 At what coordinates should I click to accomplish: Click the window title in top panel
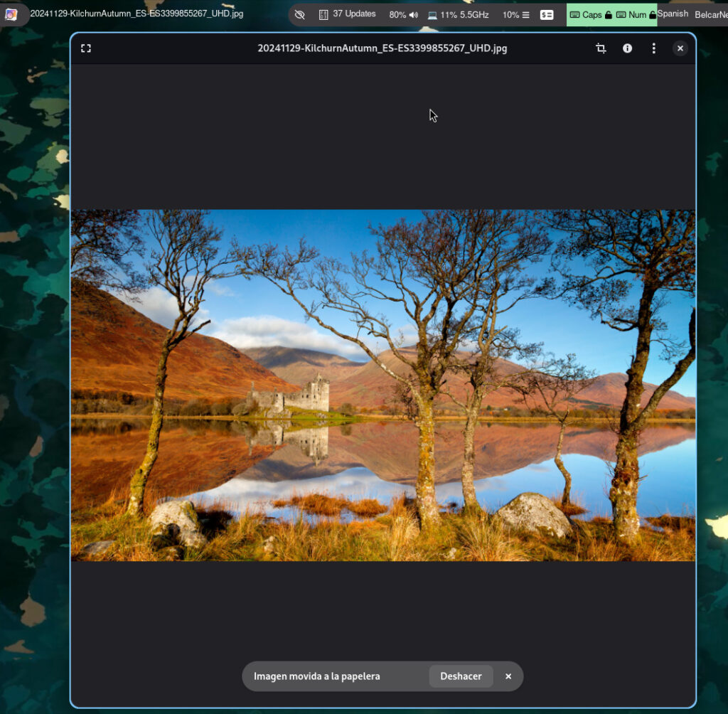point(136,14)
